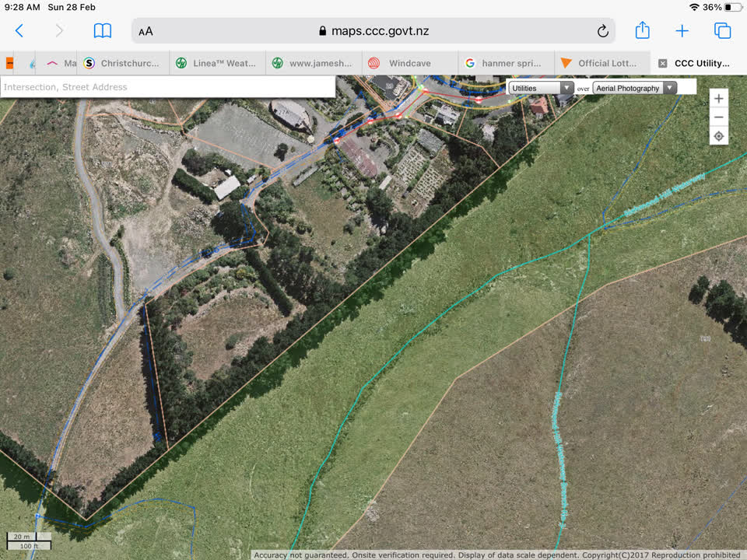
Task: Locate my position on the map
Action: (x=718, y=136)
